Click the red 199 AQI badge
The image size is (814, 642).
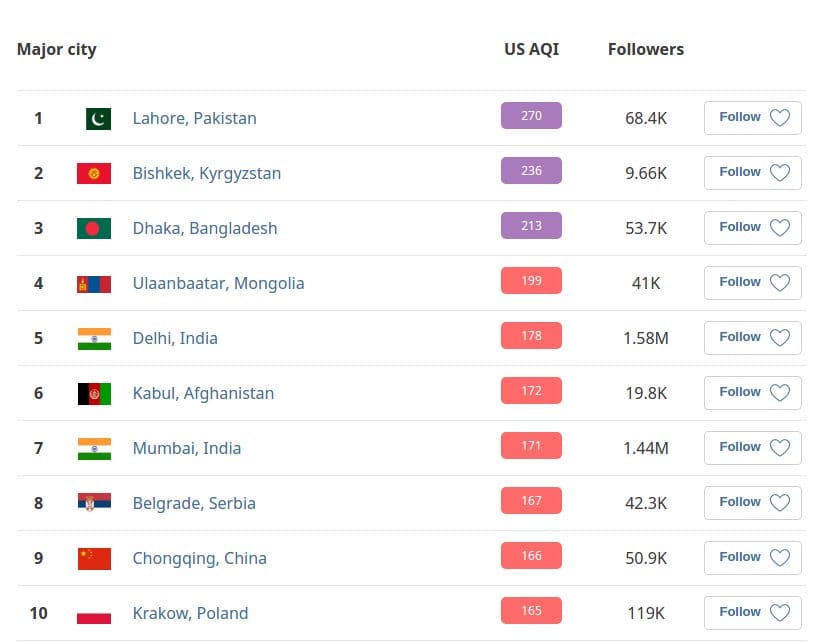coord(531,281)
